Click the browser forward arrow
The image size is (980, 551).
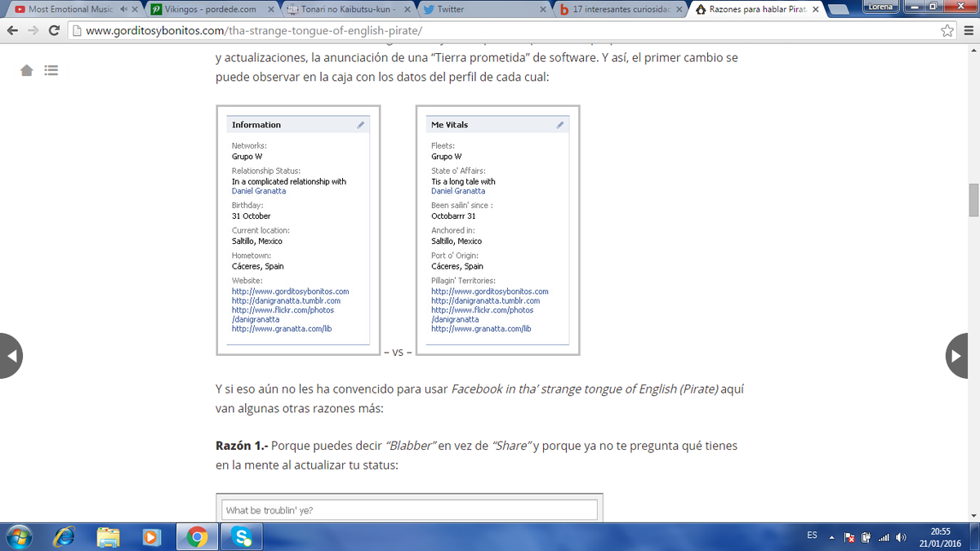coord(33,30)
